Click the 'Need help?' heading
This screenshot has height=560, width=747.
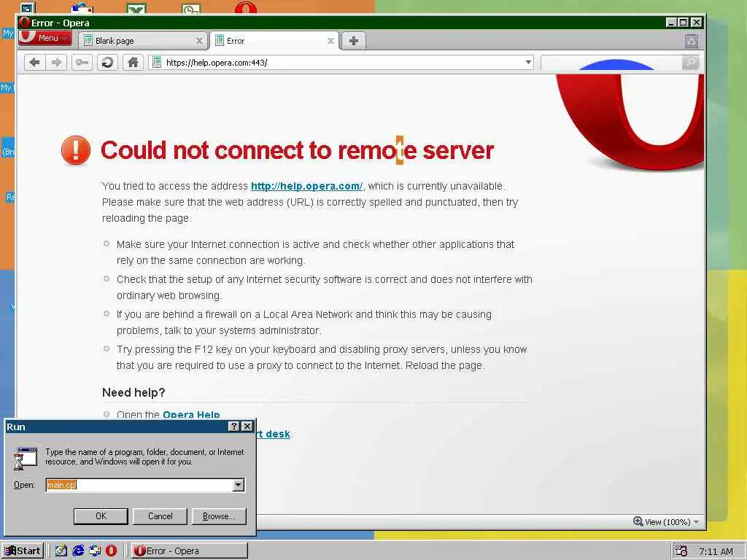pyautogui.click(x=133, y=392)
